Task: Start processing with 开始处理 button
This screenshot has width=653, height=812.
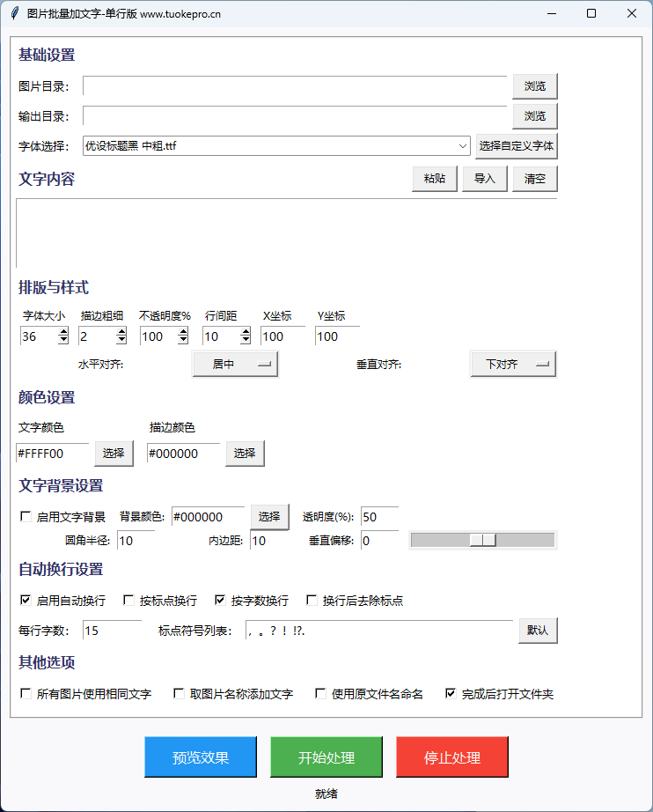Action: point(326,757)
